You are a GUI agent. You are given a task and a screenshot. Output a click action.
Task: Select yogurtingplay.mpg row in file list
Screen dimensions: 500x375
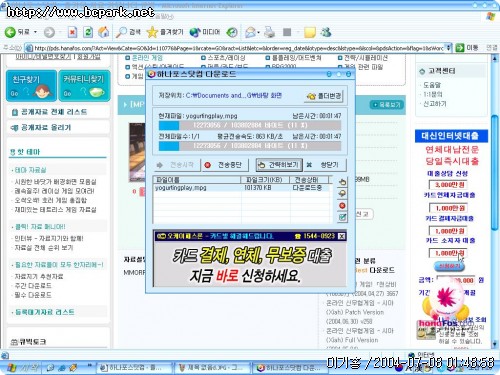242,188
